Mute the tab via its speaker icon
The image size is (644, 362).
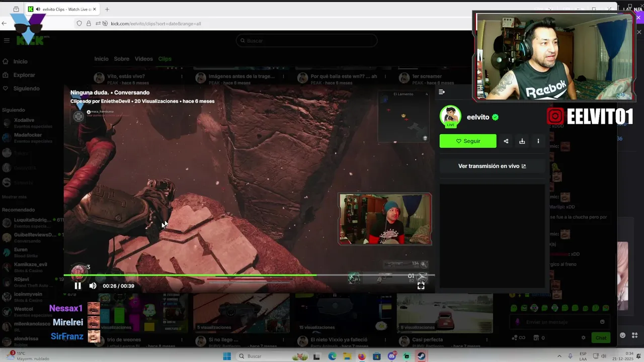pyautogui.click(x=39, y=9)
